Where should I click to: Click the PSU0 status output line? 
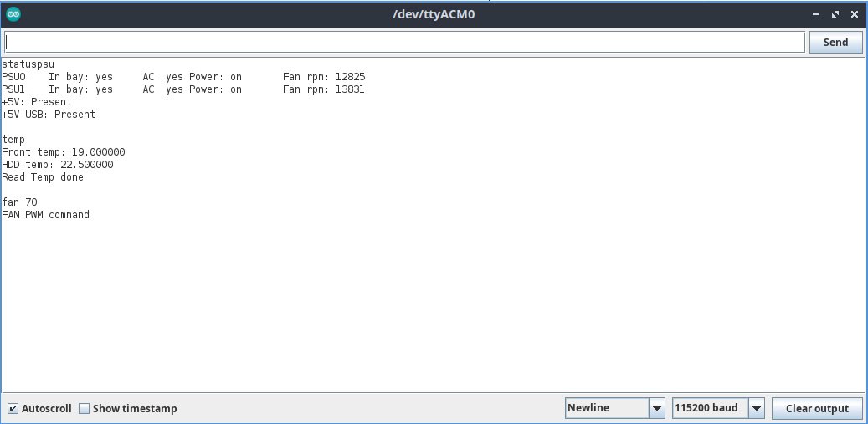182,77
